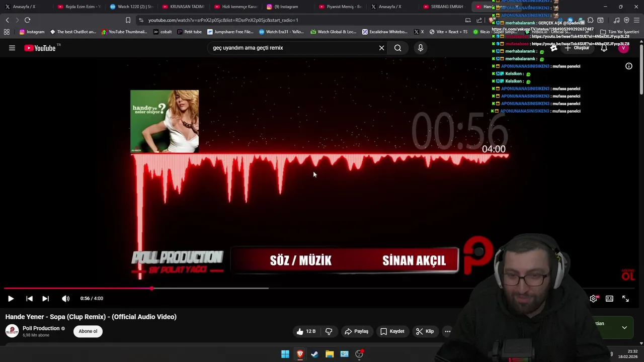
Task: Expand the playlist panel chevron
Action: 624,328
